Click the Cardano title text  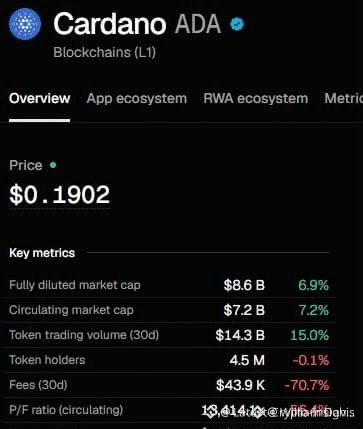click(x=110, y=24)
